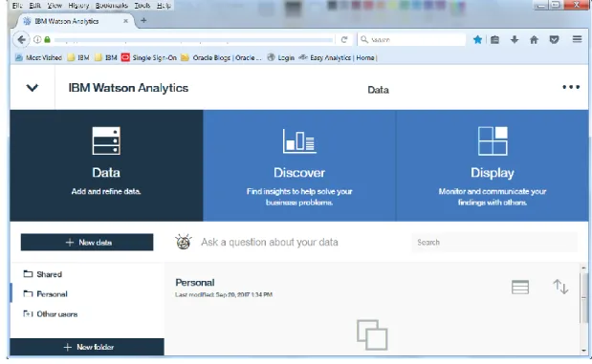Close the IBM Watson Analytics tab
Image resolution: width=592 pixels, height=364 pixels.
[125, 21]
